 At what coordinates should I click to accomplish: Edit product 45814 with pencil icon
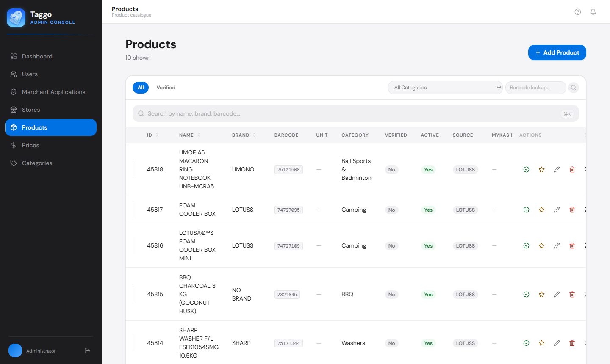[x=557, y=343]
